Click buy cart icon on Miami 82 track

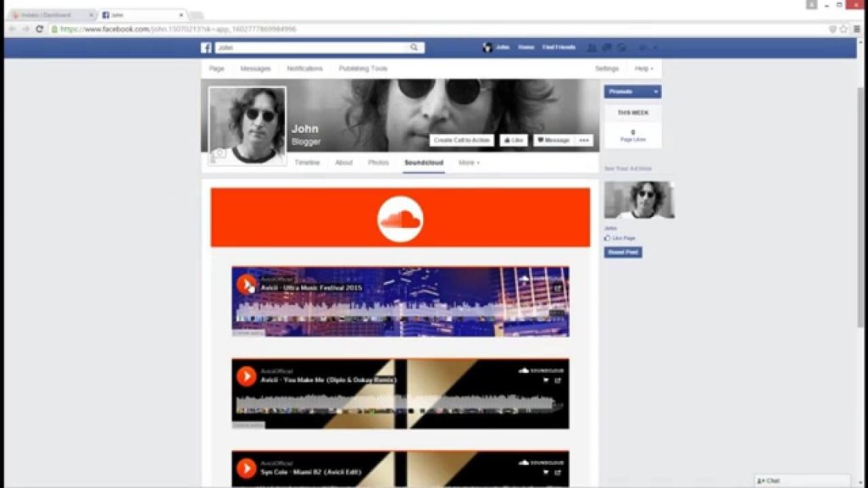[x=546, y=473]
